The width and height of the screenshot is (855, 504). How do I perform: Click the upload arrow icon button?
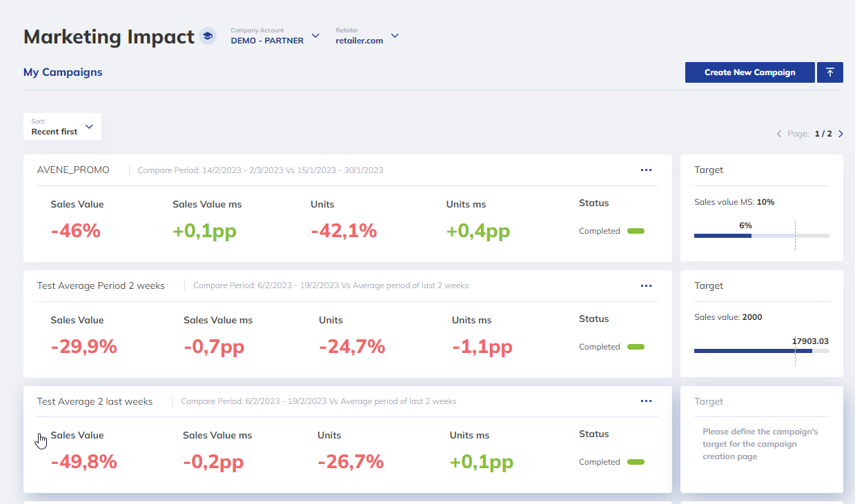coord(829,72)
